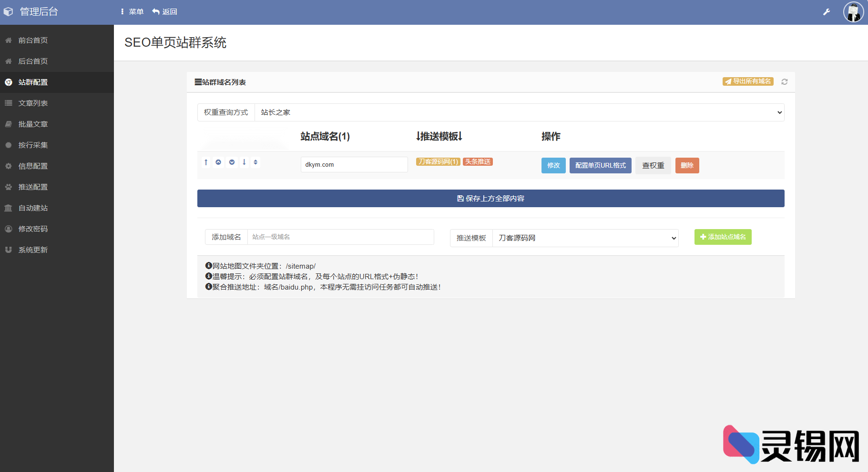Switch to 文章列表 in the sidebar
This screenshot has height=472, width=868.
[x=33, y=103]
